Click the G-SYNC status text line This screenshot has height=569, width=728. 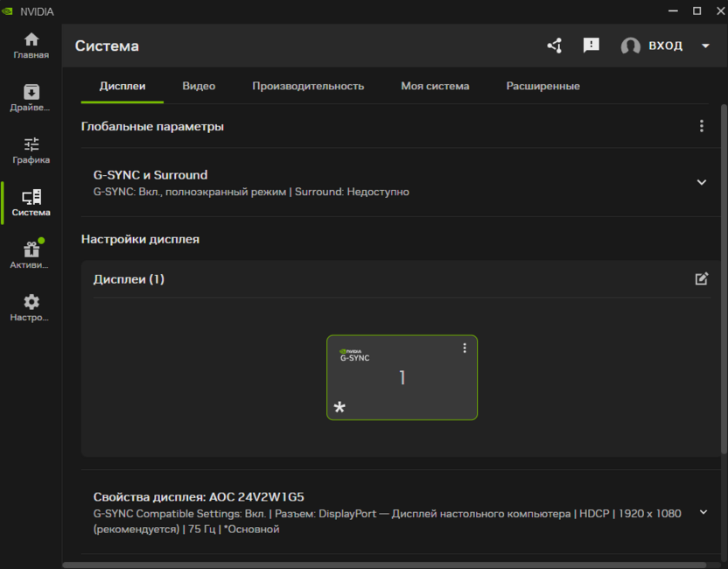(251, 192)
